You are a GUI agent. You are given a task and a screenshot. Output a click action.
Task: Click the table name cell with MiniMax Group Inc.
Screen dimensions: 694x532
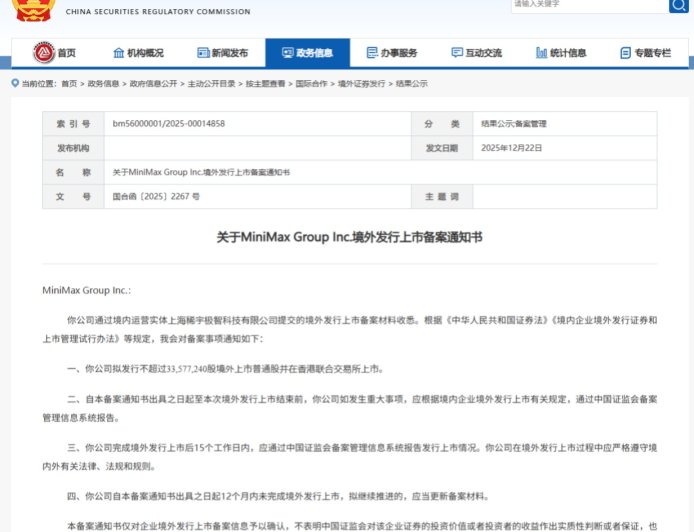(x=380, y=172)
